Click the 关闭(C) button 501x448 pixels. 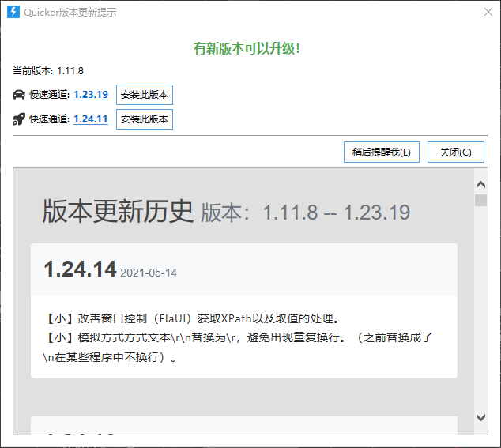click(x=456, y=152)
